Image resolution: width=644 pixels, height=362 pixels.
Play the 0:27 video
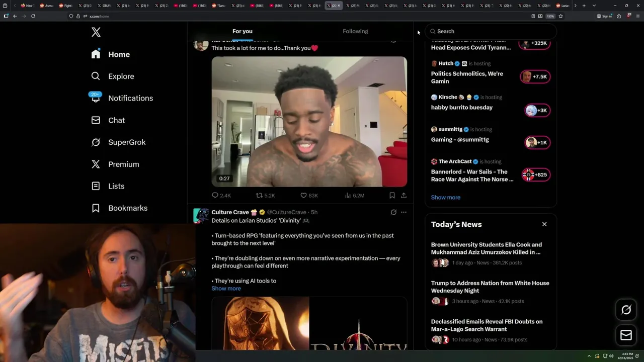tap(309, 122)
